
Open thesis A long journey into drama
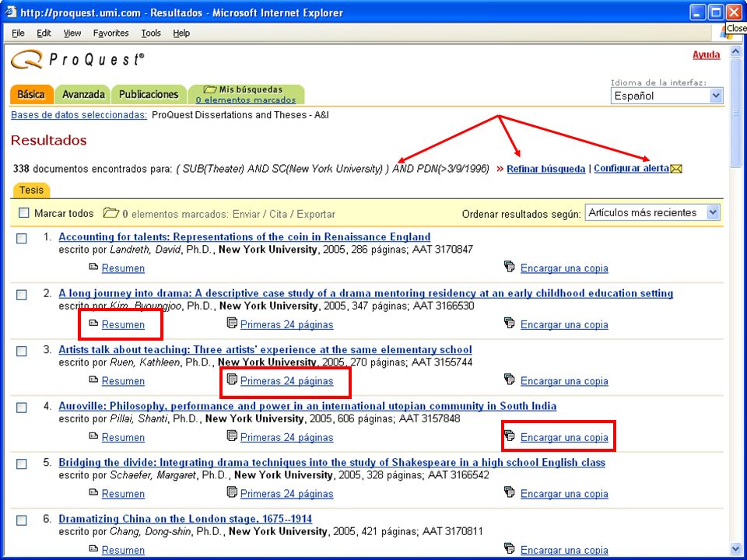click(366, 293)
